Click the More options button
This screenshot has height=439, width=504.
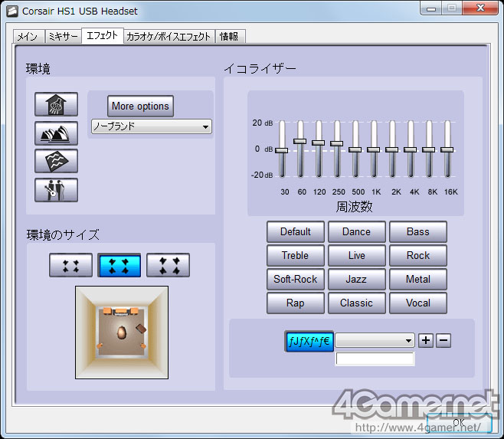[x=140, y=106]
